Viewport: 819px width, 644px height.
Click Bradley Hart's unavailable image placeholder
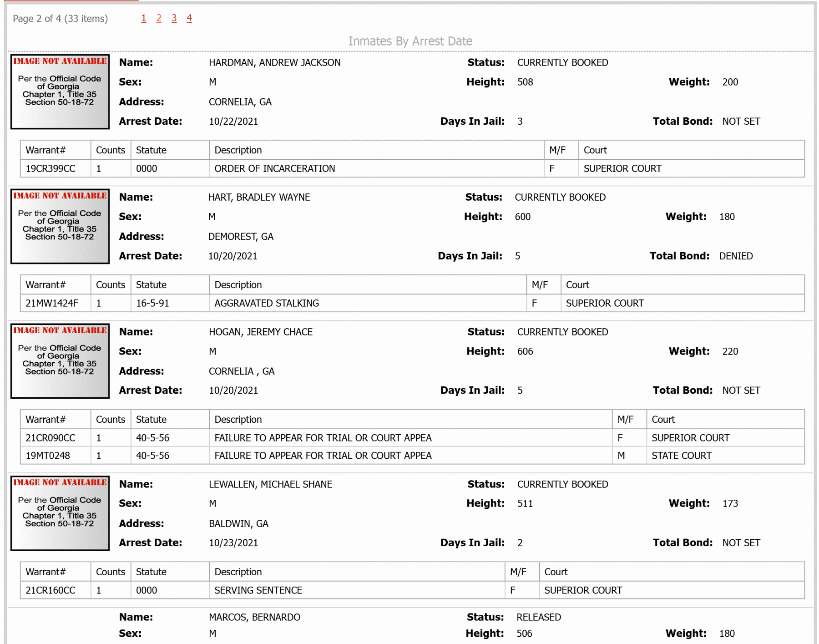pyautogui.click(x=60, y=226)
